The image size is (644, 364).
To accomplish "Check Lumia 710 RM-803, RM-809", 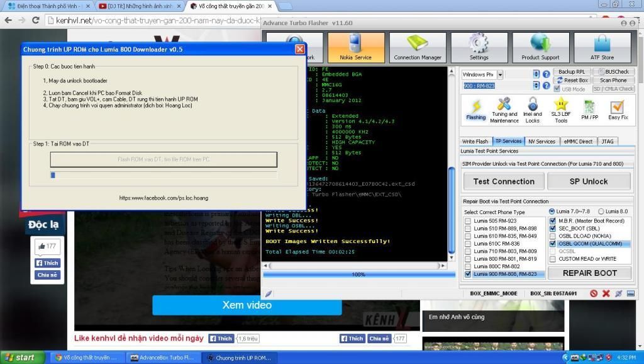I will pyautogui.click(x=468, y=251).
